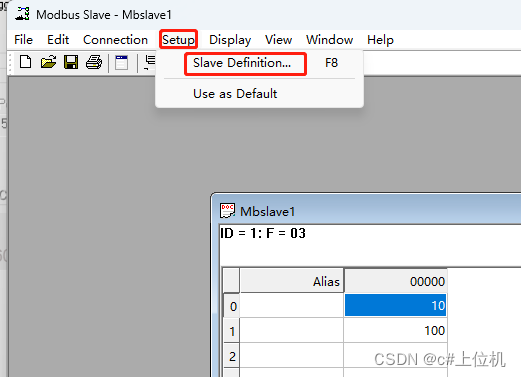
Task: Open the File menu
Action: (23, 40)
